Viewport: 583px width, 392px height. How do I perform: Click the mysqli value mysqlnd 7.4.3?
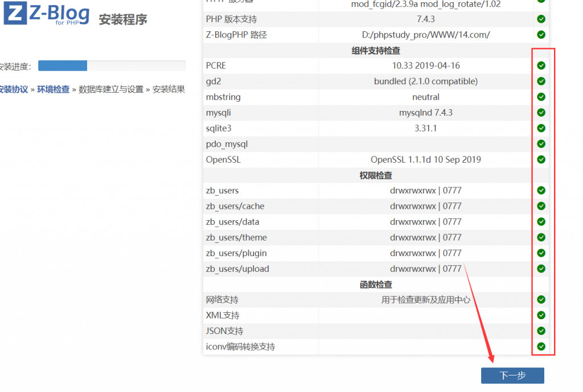coord(426,112)
